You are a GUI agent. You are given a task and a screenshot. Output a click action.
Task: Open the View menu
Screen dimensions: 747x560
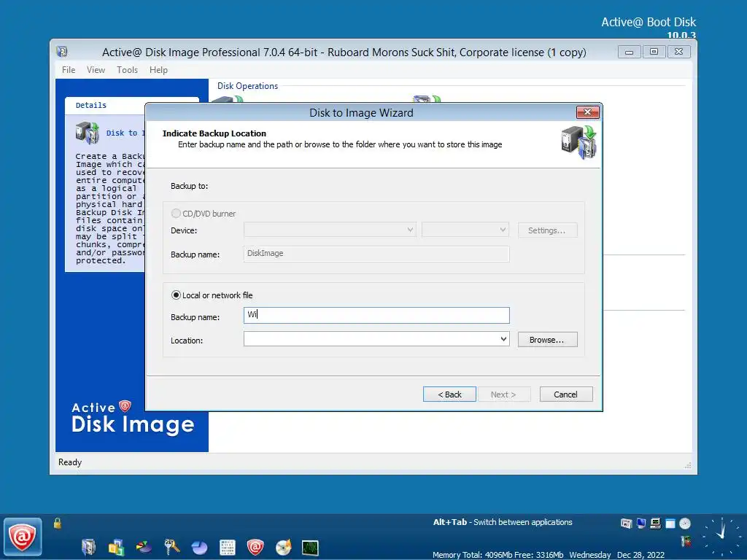[96, 70]
